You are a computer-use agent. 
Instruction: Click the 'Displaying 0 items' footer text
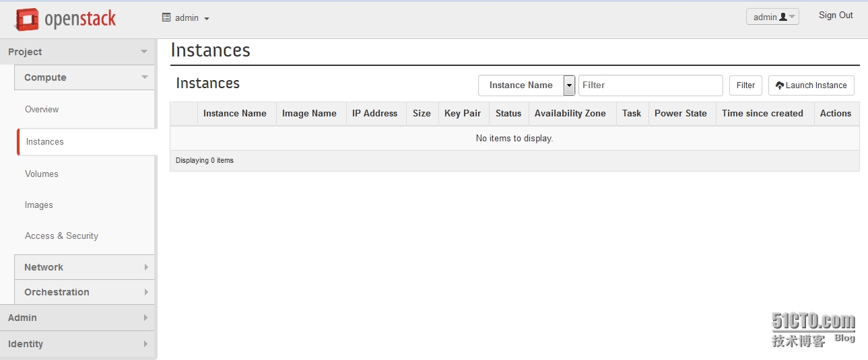(205, 160)
